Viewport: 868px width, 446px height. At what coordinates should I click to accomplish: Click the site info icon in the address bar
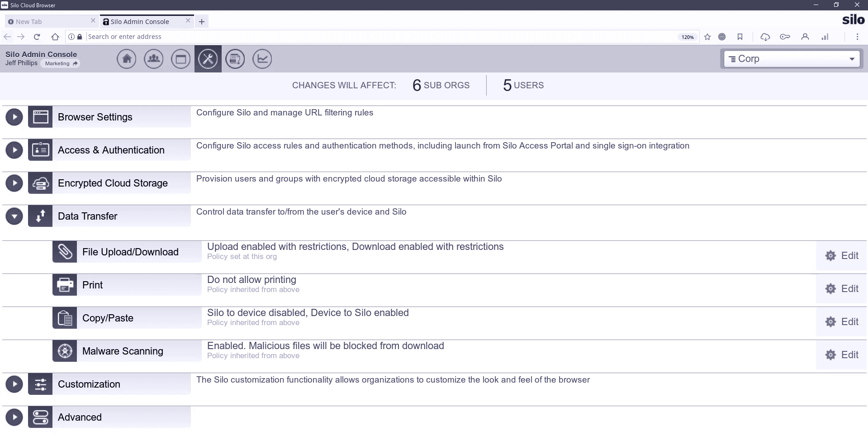point(71,37)
